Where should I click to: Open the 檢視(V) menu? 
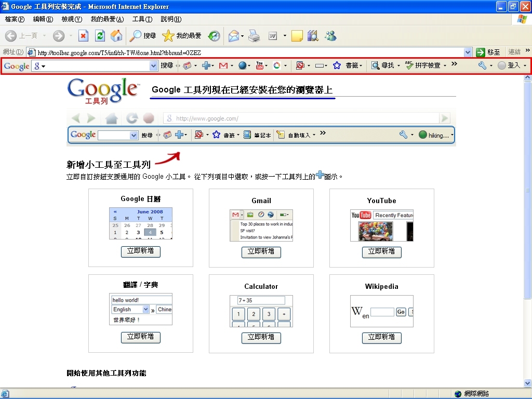pyautogui.click(x=72, y=19)
